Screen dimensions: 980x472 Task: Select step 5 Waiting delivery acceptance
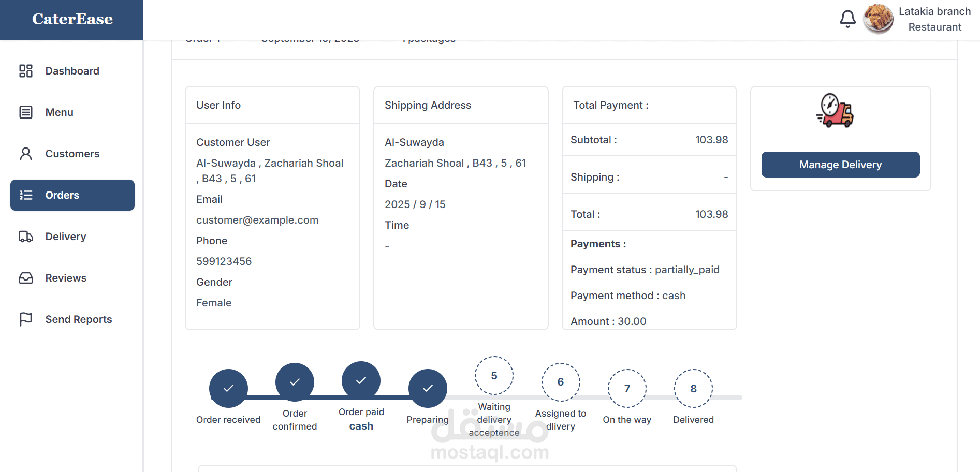tap(494, 376)
